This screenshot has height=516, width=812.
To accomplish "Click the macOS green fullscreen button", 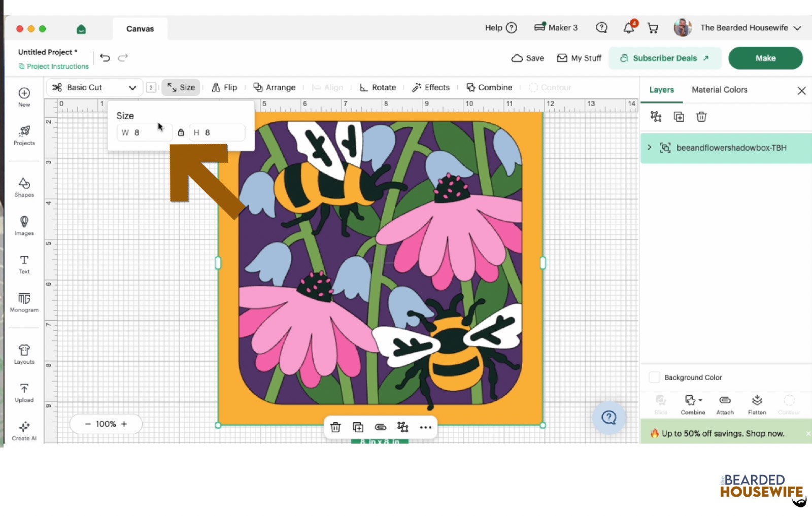I will pos(43,29).
